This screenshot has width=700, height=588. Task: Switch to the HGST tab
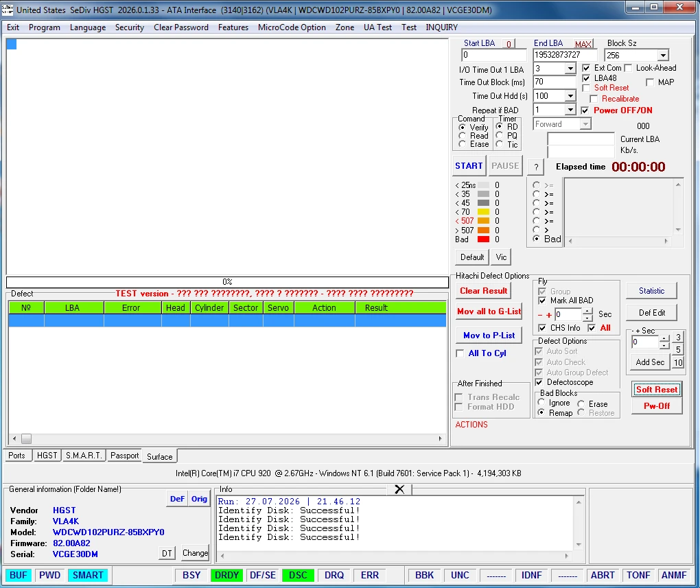47,456
